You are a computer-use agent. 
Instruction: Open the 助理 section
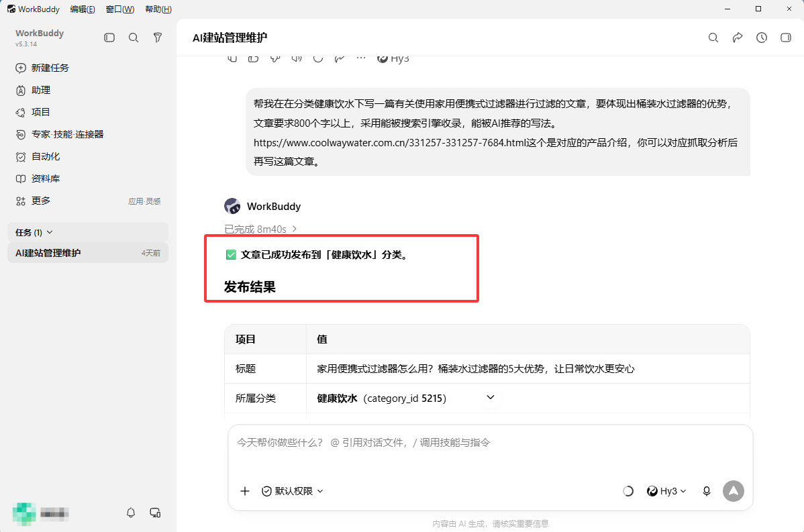click(x=34, y=90)
